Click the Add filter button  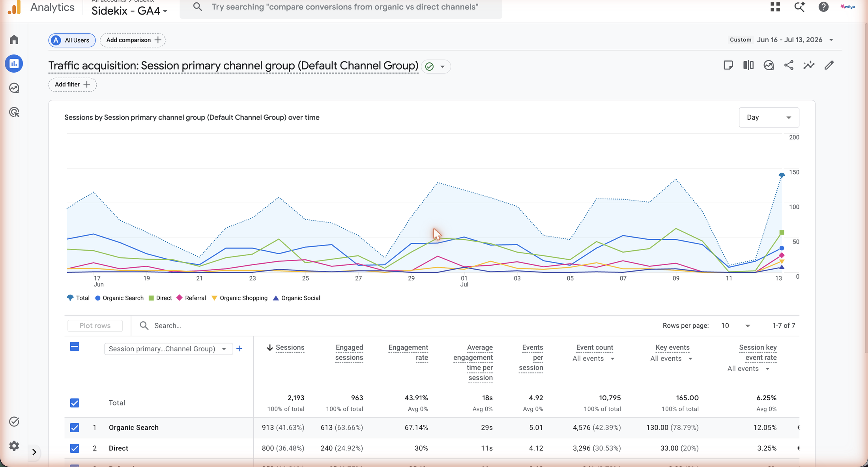[x=73, y=84]
